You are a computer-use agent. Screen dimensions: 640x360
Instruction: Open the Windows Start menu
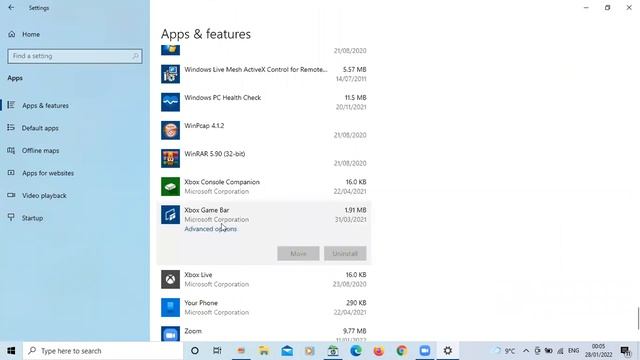[x=11, y=351]
